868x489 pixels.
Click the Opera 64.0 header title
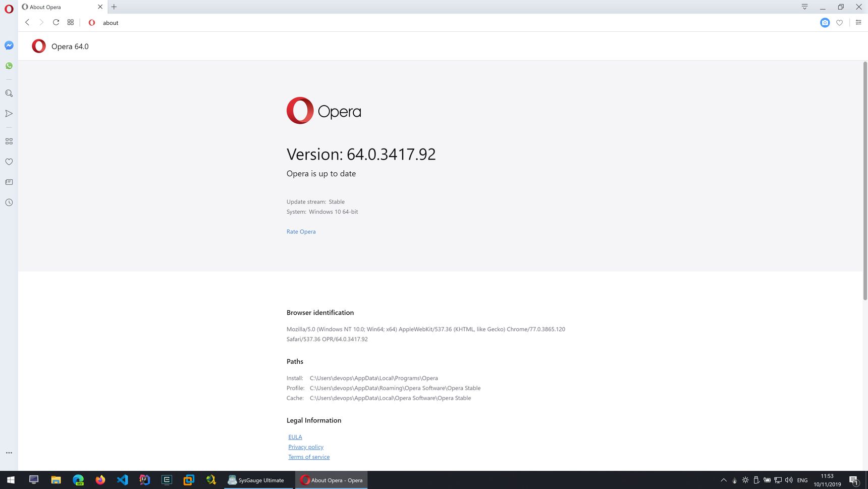coord(70,46)
